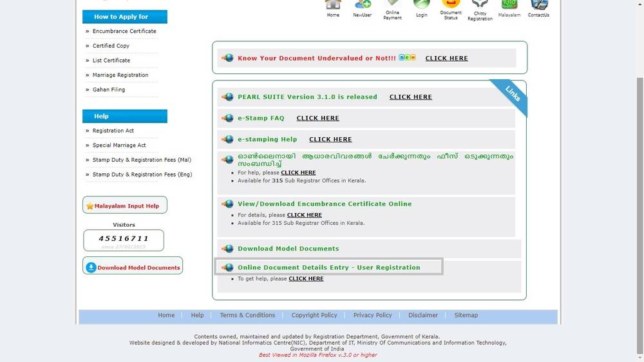Image resolution: width=644 pixels, height=362 pixels.
Task: Open Marriage Registration sidebar item
Action: click(x=120, y=75)
